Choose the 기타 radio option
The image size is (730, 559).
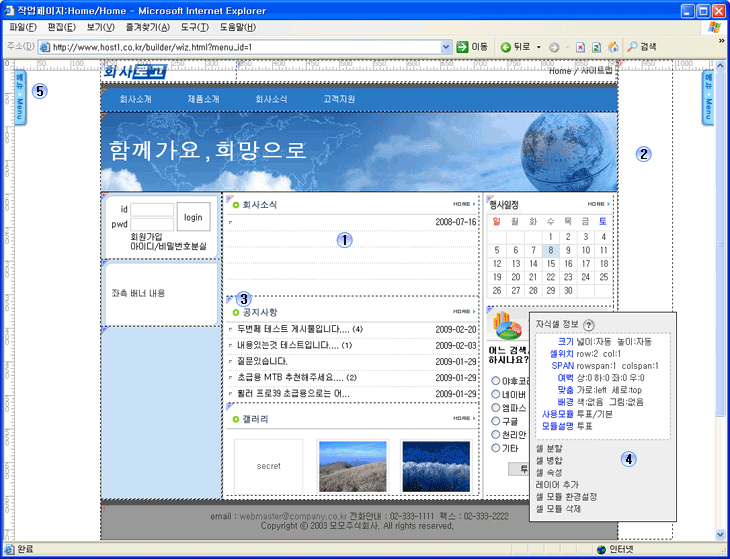click(x=496, y=449)
